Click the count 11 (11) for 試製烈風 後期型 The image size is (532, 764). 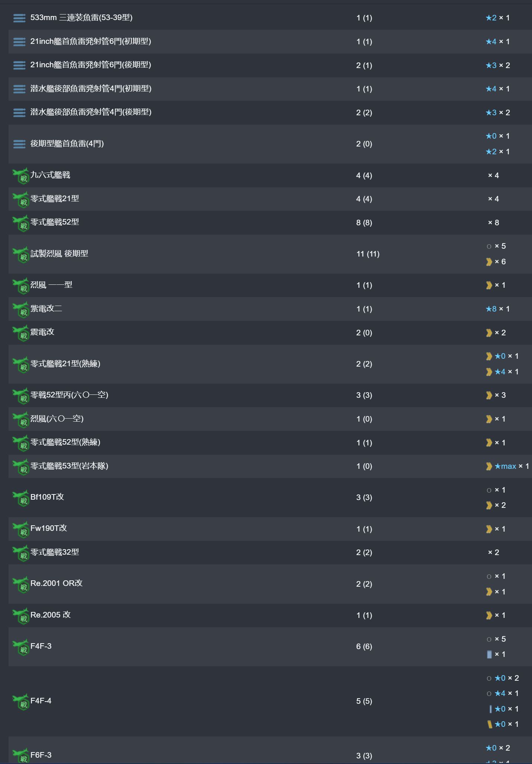pos(368,254)
